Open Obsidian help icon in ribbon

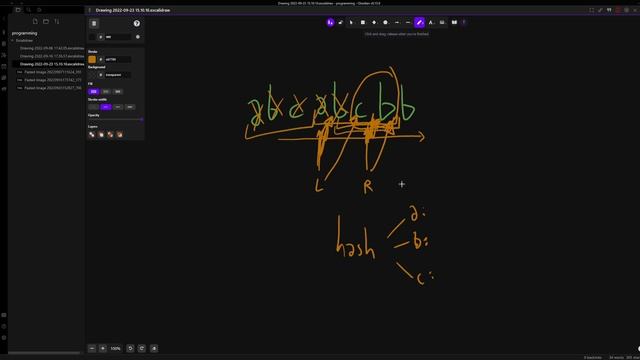pos(4,326)
